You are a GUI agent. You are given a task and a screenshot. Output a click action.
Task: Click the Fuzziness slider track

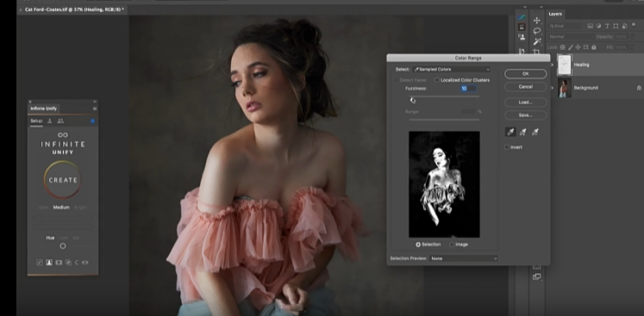click(x=444, y=96)
